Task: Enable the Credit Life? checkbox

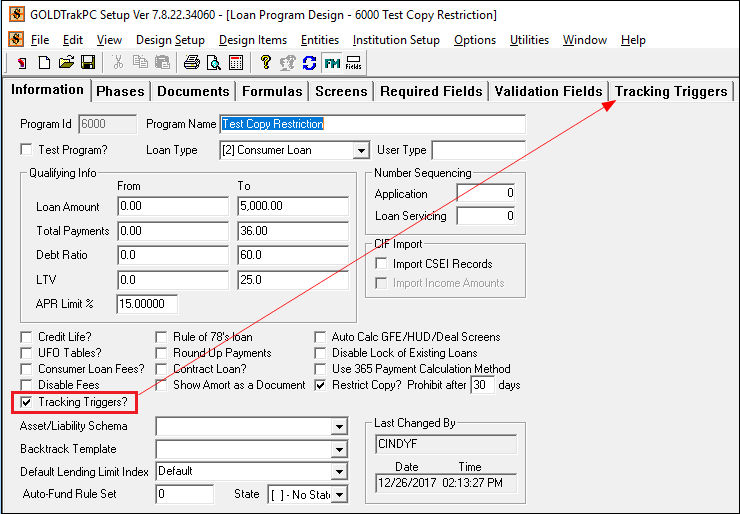Action: [26, 337]
